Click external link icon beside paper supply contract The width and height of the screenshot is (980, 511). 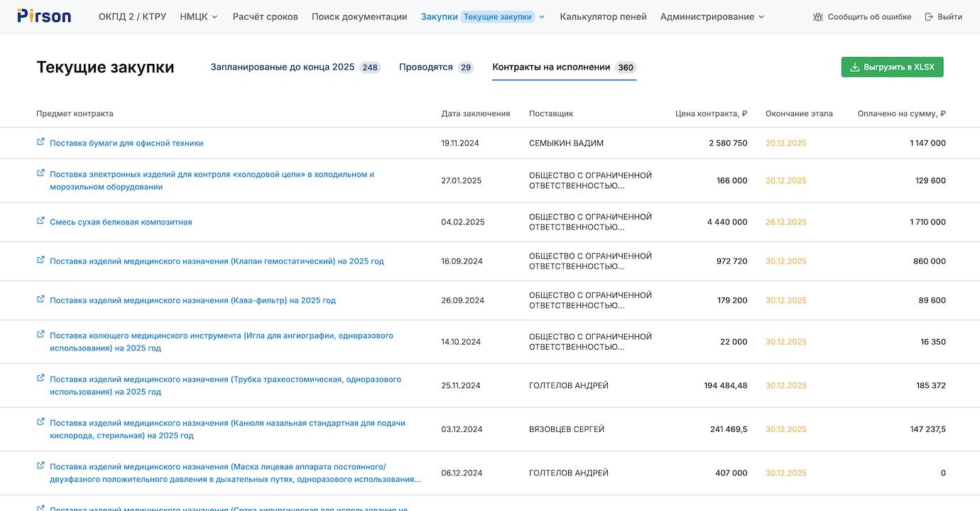(x=40, y=142)
